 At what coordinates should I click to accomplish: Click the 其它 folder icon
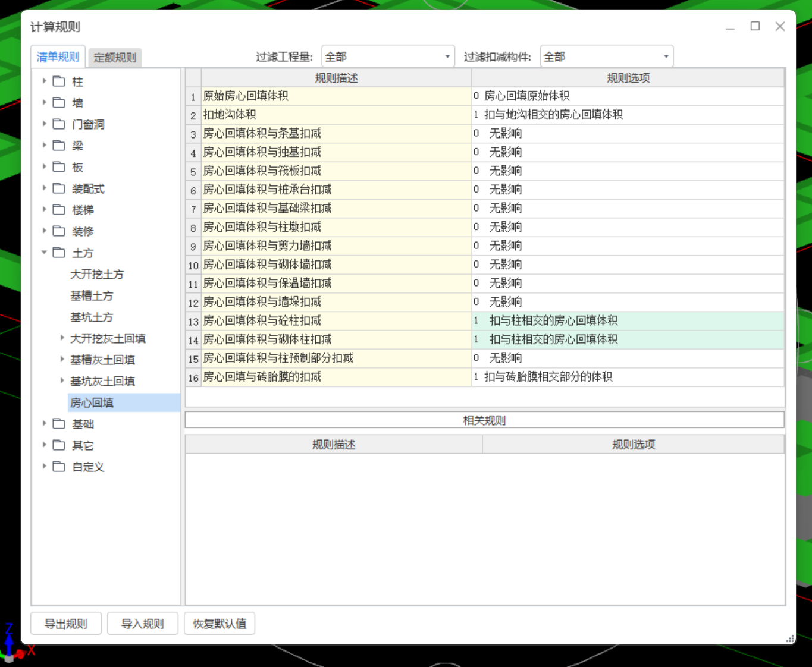point(59,445)
